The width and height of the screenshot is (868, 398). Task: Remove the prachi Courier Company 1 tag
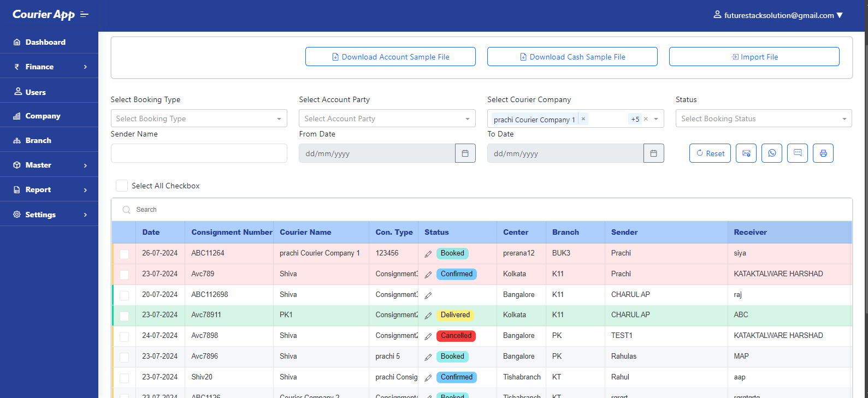(583, 119)
